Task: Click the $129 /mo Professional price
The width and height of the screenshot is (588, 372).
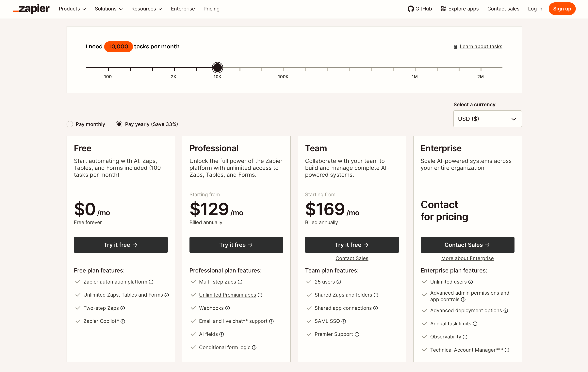Action: click(x=216, y=209)
